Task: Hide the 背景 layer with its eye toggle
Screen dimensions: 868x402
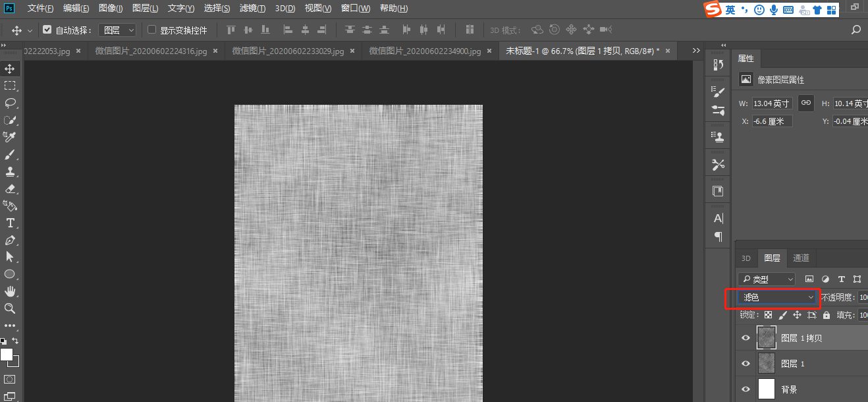Action: click(x=746, y=389)
